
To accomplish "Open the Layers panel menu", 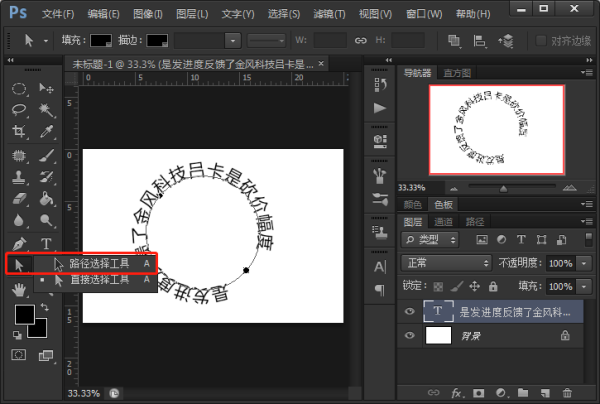I will pyautogui.click(x=587, y=221).
